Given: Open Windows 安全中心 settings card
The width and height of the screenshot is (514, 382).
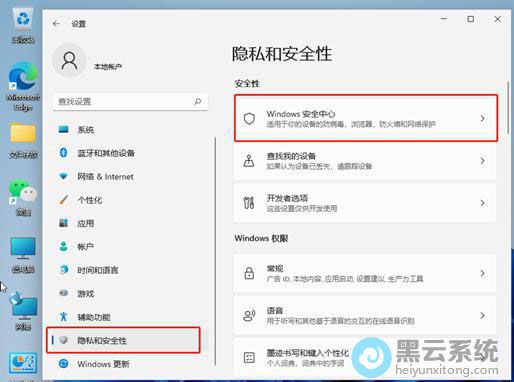Looking at the screenshot, I should [365, 118].
